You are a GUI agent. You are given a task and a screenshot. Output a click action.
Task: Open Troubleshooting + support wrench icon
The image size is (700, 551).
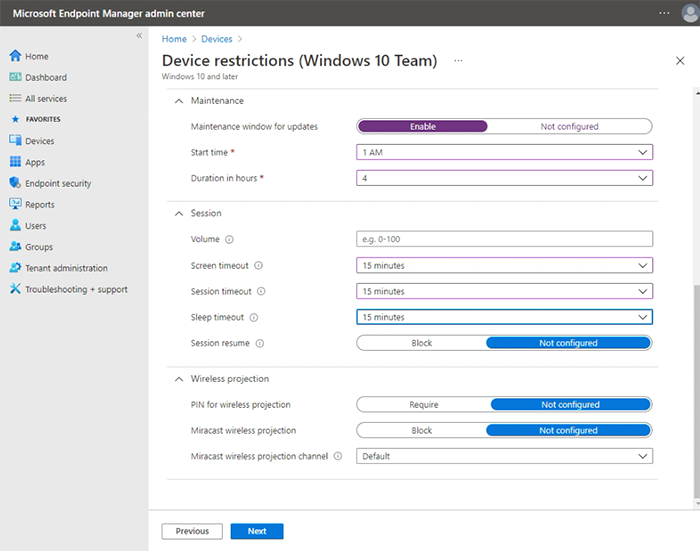coord(15,289)
